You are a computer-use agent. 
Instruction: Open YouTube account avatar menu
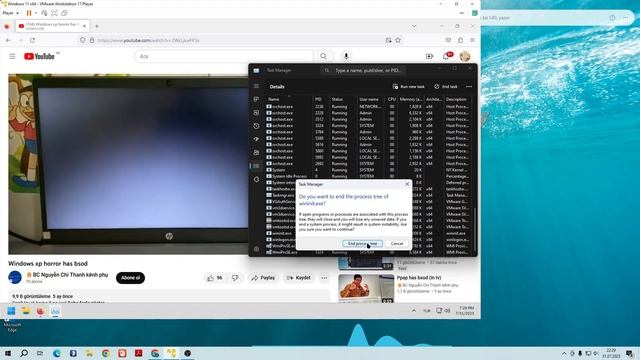pyautogui.click(x=465, y=56)
